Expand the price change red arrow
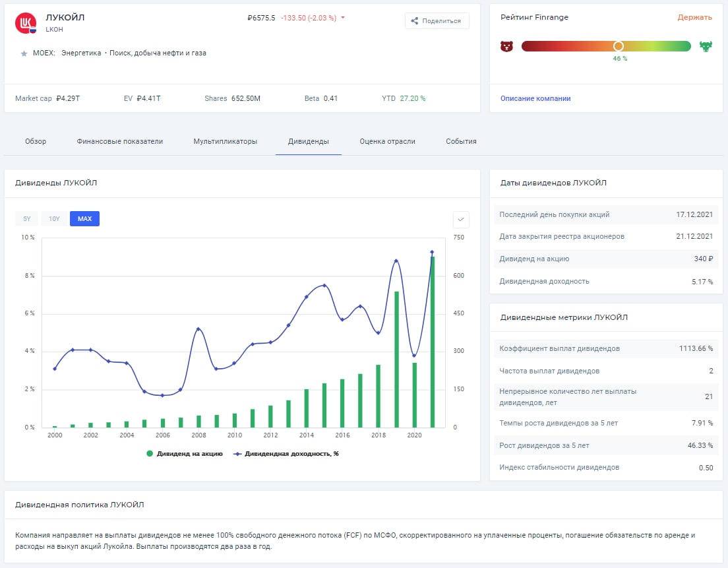The image size is (728, 568). [x=343, y=18]
